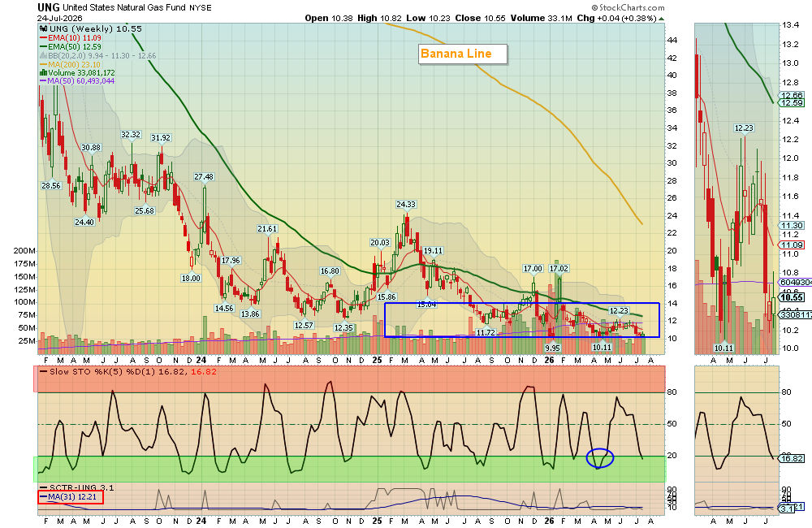Viewport: 812px width, 528px height.
Task: Click the 10.11 low label in main chart
Action: click(602, 348)
